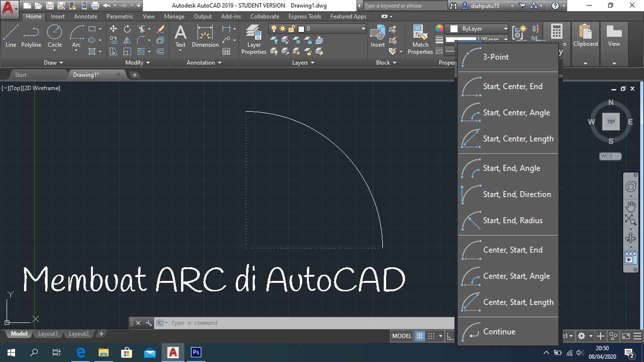Choose the Move tool in Modify panel

click(113, 29)
